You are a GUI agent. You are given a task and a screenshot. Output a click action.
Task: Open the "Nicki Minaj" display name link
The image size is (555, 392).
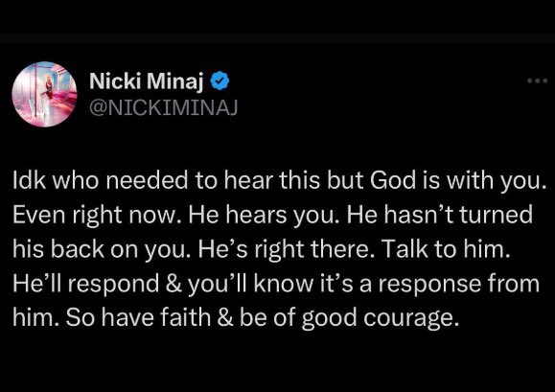[147, 81]
